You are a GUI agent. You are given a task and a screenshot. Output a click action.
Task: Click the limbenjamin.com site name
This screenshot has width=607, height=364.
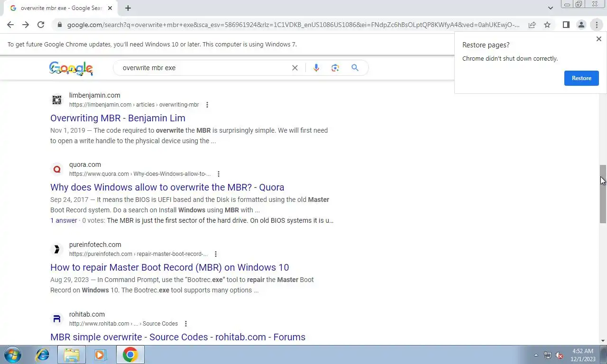95,95
